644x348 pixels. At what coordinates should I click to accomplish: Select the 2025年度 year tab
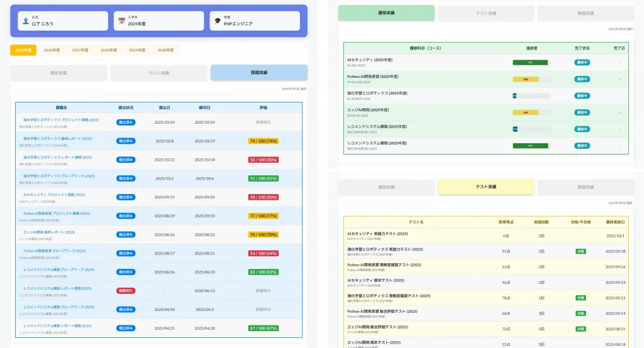tap(23, 50)
